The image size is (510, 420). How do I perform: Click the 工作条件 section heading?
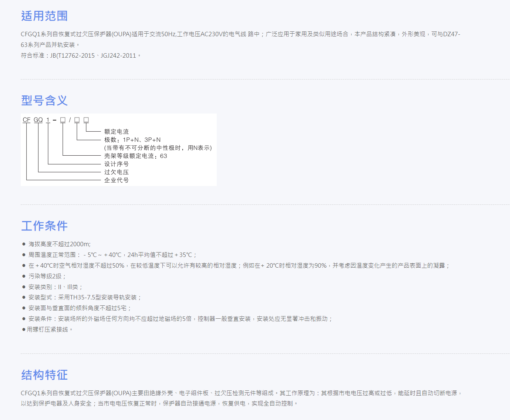pos(44,226)
